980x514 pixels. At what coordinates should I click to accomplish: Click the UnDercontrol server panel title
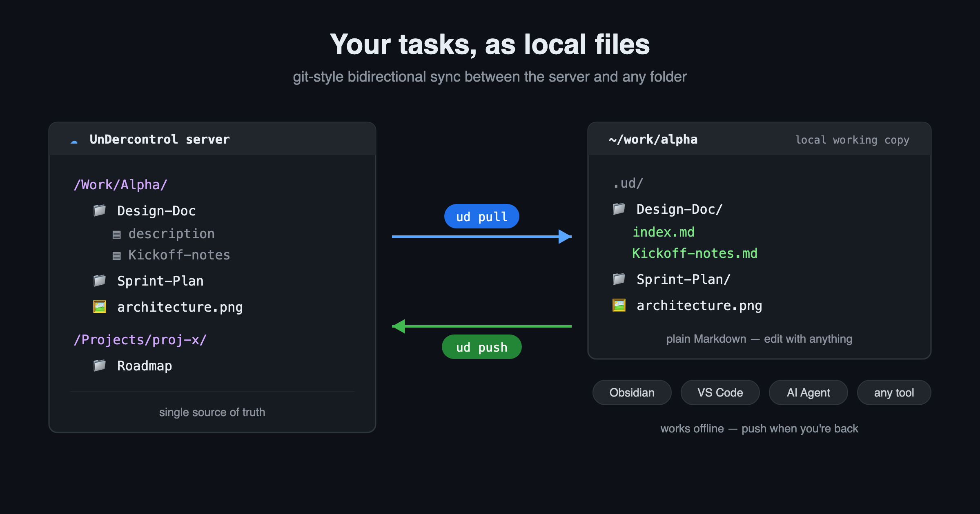[160, 140]
